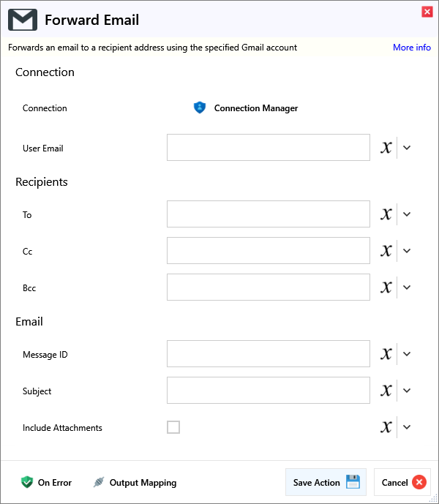Click the variable icon beside Subject field
Viewport: 439px width, 504px height.
tap(386, 391)
